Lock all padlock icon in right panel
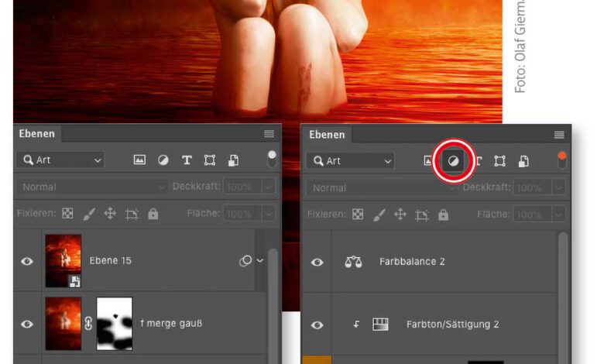 [x=443, y=215]
